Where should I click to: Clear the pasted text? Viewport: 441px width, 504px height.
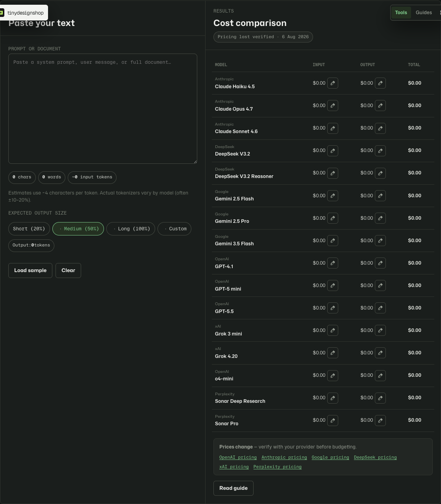(x=68, y=271)
